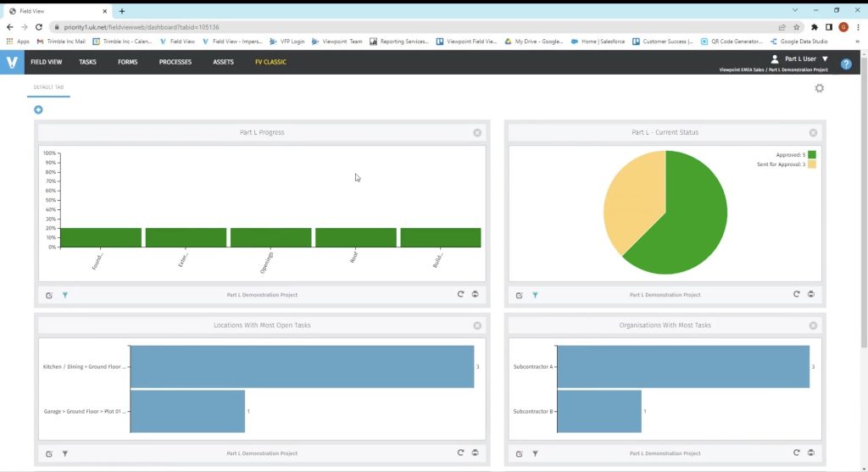
Task: Click the Viewpoint logo in the navigation bar
Action: (12, 62)
